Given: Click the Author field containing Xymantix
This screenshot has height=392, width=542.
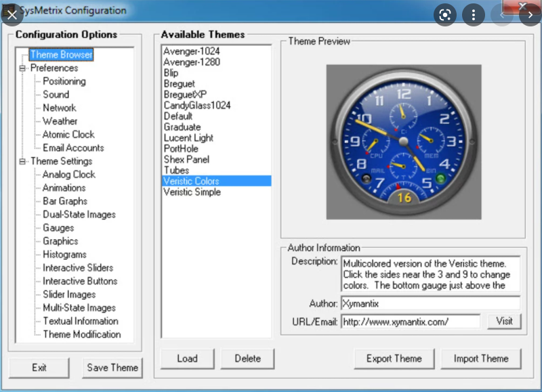Looking at the screenshot, I should 431,303.
